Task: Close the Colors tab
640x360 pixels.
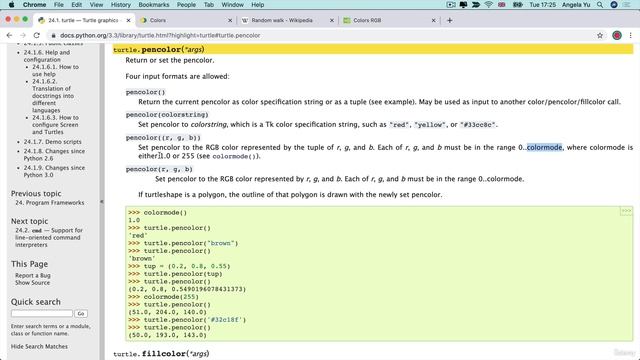Action: (x=230, y=20)
